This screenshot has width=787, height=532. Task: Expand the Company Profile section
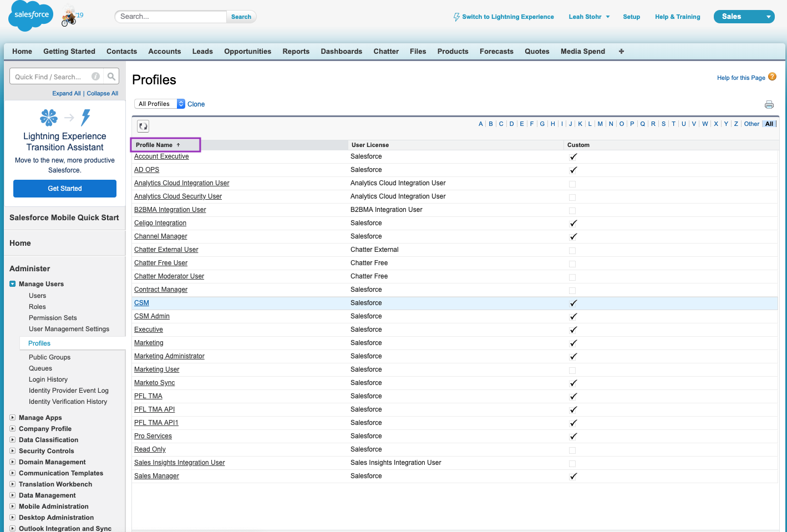point(13,429)
